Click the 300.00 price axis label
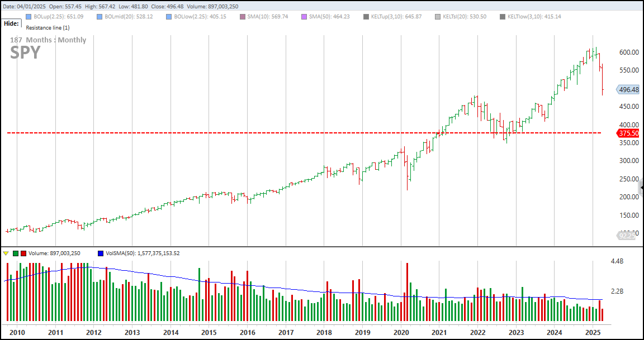This screenshot has height=340, width=644. tap(630, 161)
